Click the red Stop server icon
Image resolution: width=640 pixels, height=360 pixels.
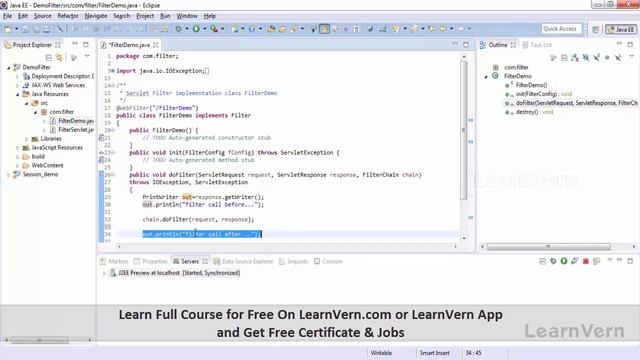coord(586,261)
